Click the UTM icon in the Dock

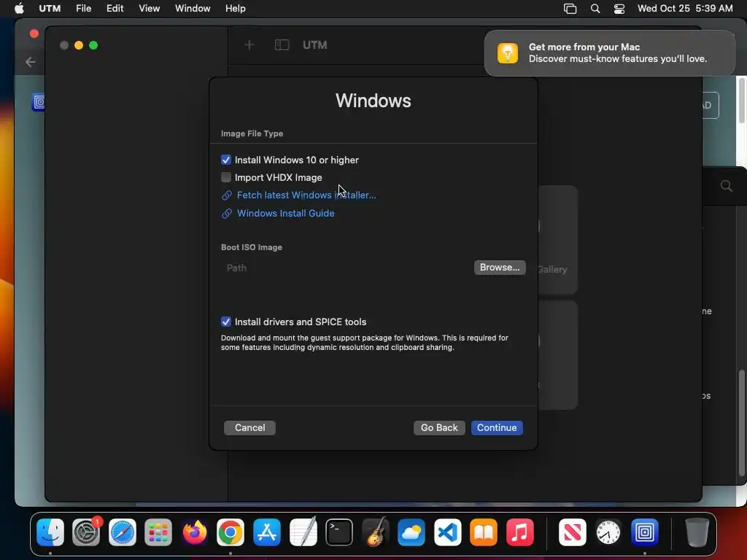point(645,532)
